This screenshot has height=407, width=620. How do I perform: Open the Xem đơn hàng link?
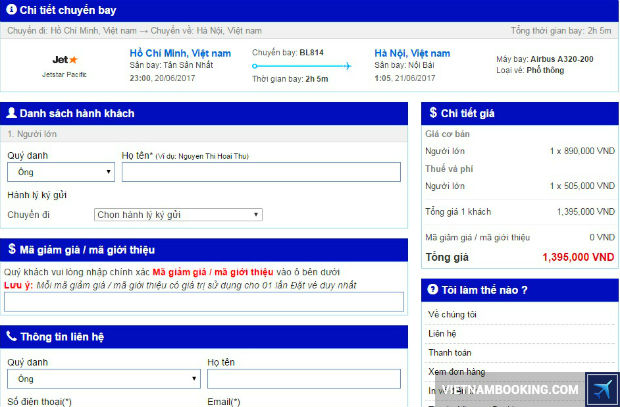(456, 371)
